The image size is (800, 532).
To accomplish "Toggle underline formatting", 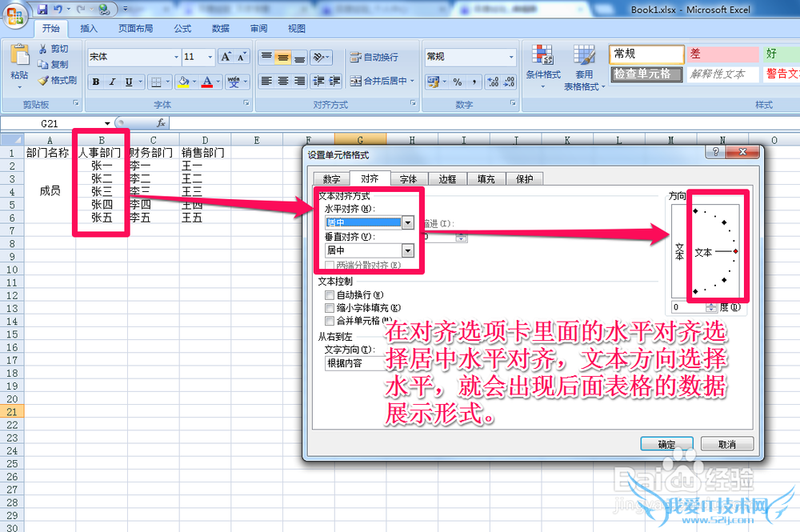I will 129,82.
